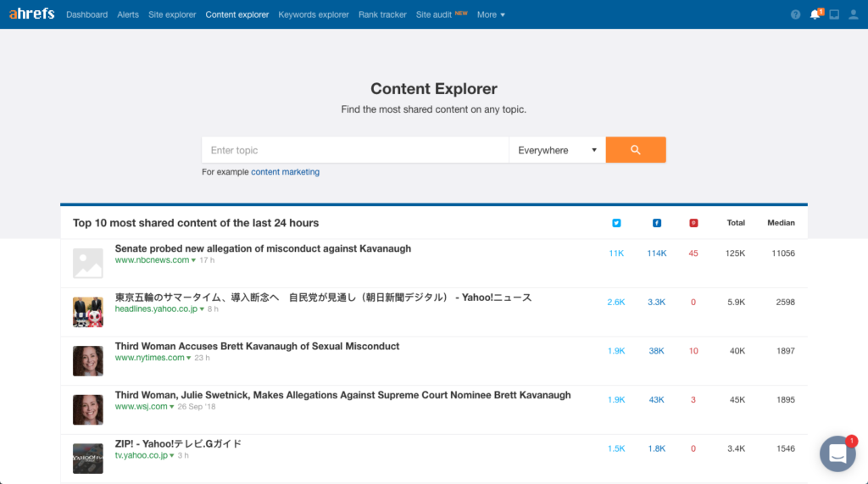Open the Dashboard nav item
This screenshot has width=868, height=484.
tap(87, 15)
